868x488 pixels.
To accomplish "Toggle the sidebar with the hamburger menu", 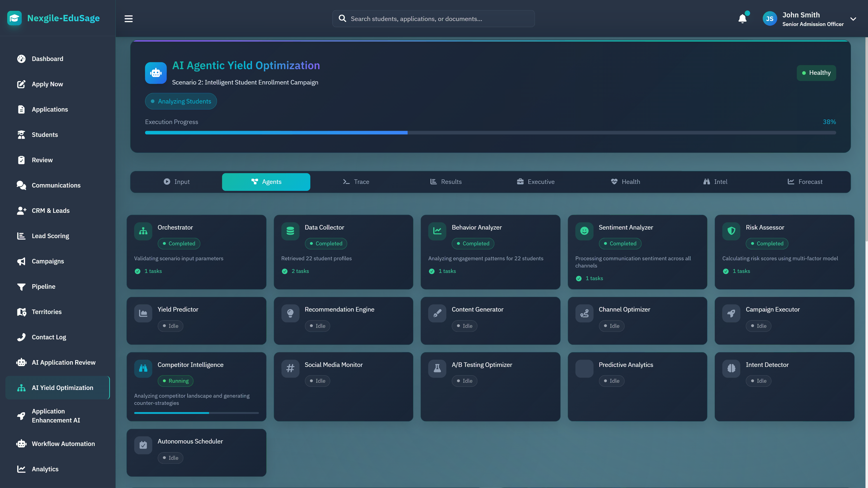I will point(128,19).
